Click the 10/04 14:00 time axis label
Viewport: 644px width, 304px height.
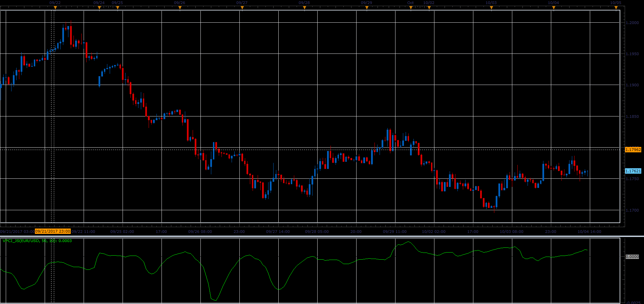click(589, 232)
